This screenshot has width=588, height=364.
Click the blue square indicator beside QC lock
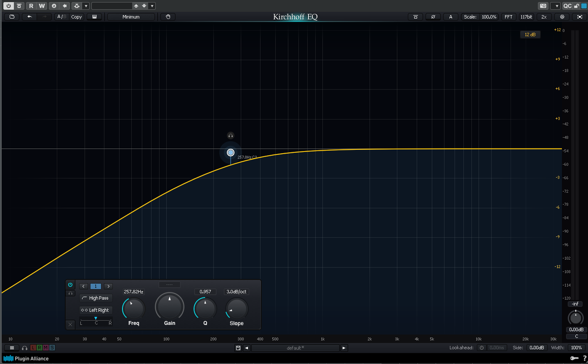click(x=584, y=6)
